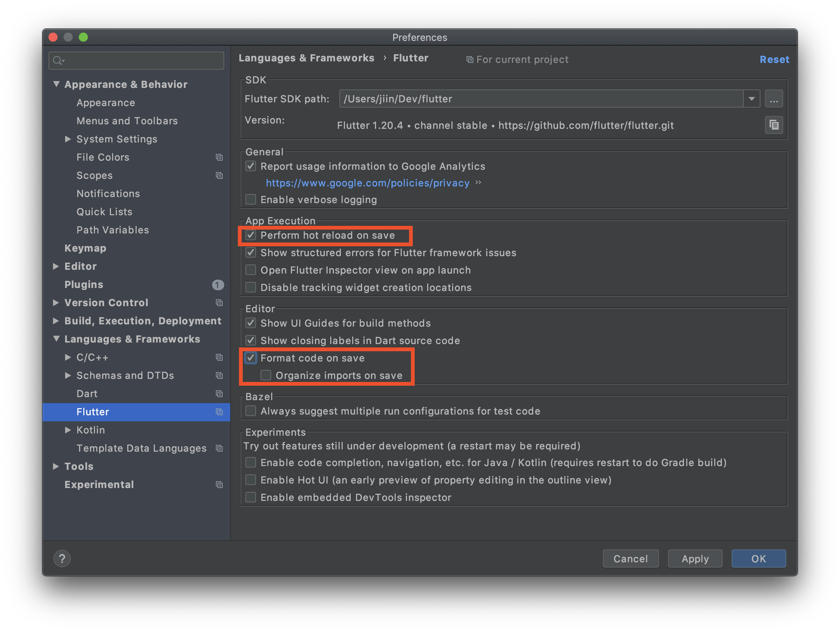Click the Plugins update count badge
840x632 pixels.
[218, 285]
